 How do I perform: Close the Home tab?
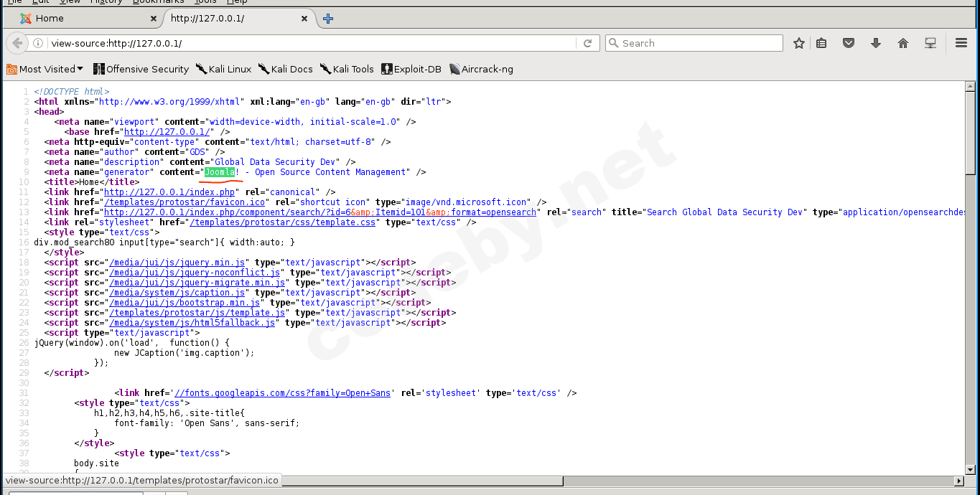(154, 19)
